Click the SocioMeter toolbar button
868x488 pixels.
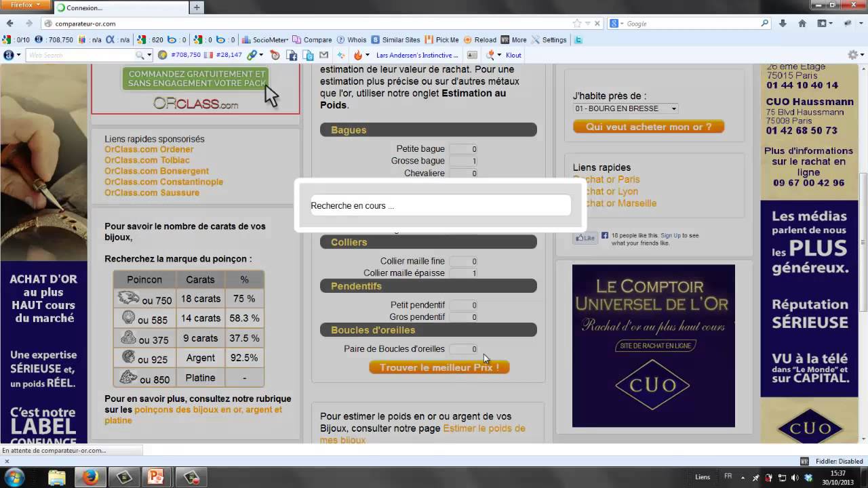click(x=265, y=40)
